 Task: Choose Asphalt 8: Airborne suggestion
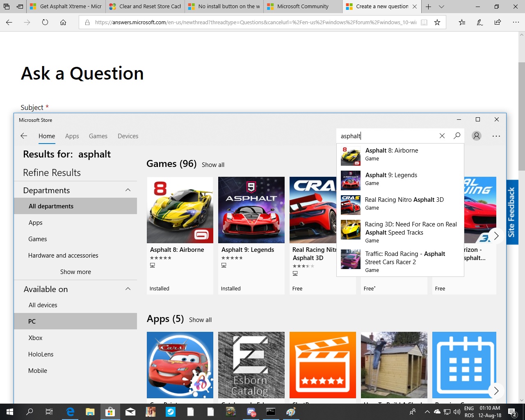click(400, 155)
